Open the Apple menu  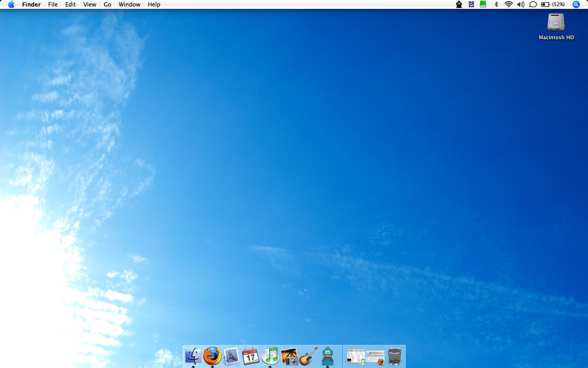click(x=11, y=4)
